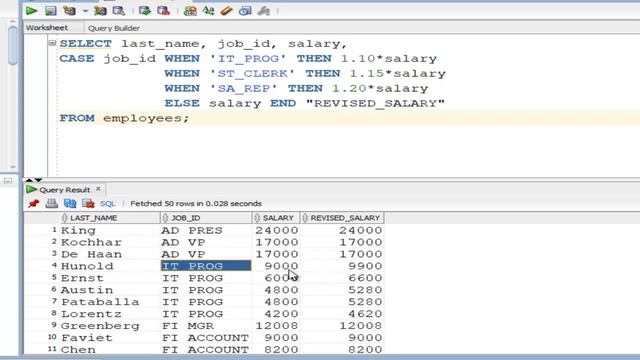Click the sort handle icon beside JOB_ID
The height and width of the screenshot is (360, 640).
165,218
